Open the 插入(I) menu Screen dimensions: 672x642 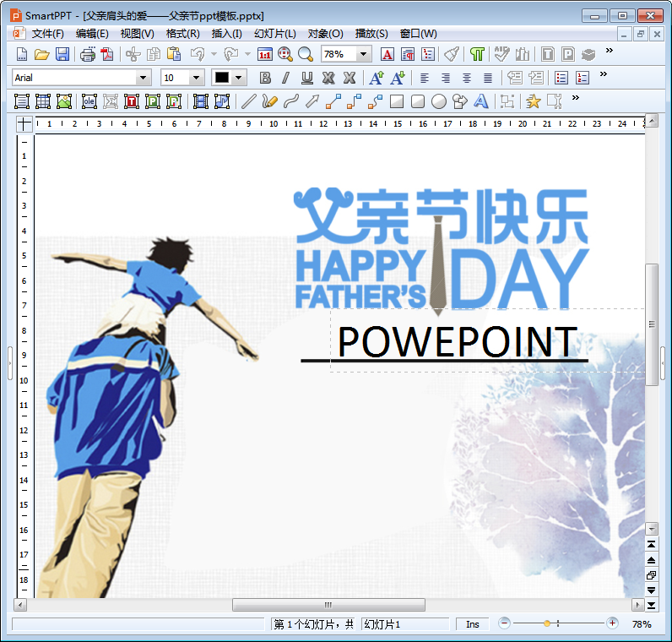[226, 34]
